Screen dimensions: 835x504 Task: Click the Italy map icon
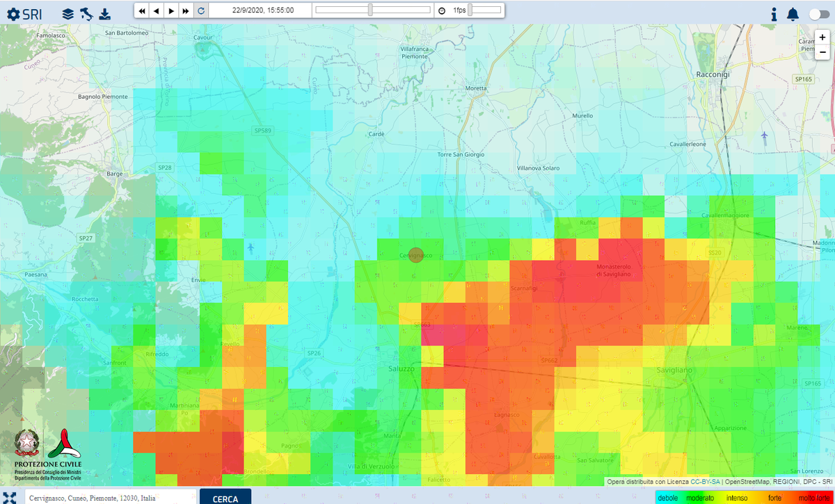click(86, 13)
